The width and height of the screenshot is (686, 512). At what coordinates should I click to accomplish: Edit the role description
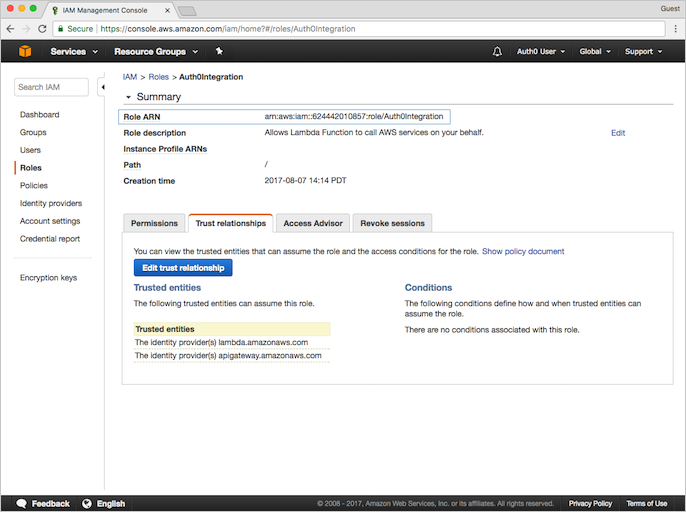point(618,133)
